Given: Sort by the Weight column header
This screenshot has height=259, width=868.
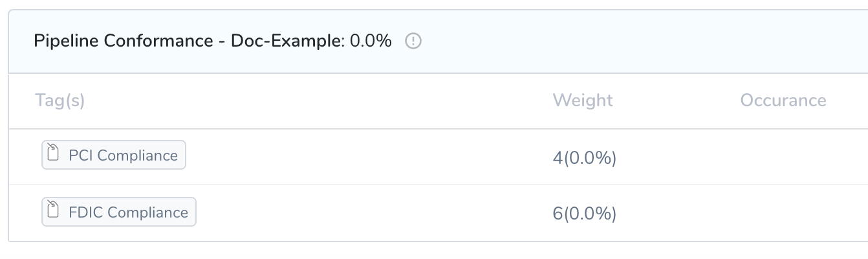Looking at the screenshot, I should point(583,100).
